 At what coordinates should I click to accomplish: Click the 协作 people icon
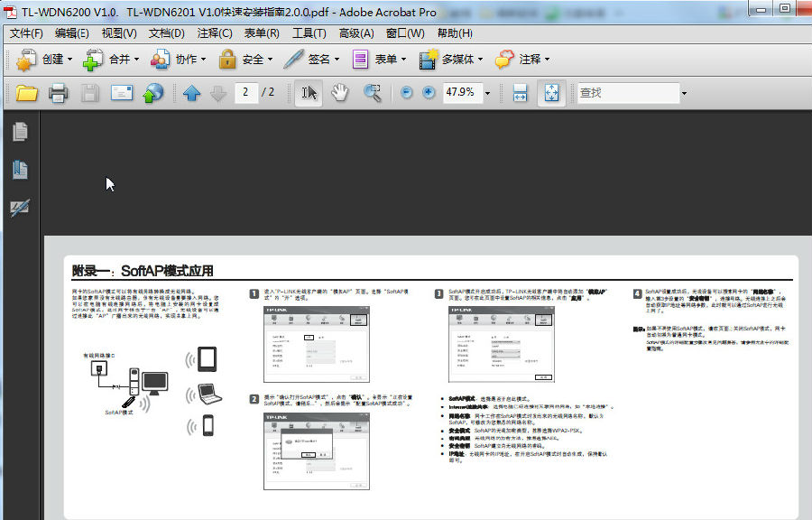pos(160,60)
